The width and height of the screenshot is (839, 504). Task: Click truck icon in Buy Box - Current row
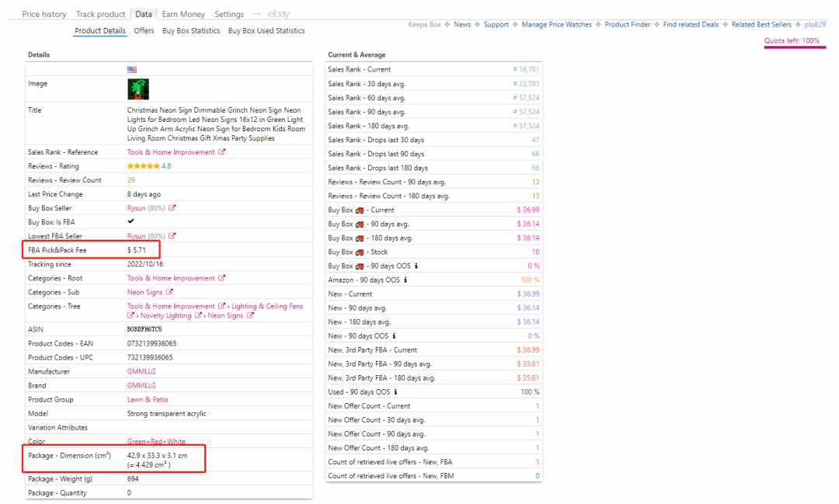click(360, 210)
